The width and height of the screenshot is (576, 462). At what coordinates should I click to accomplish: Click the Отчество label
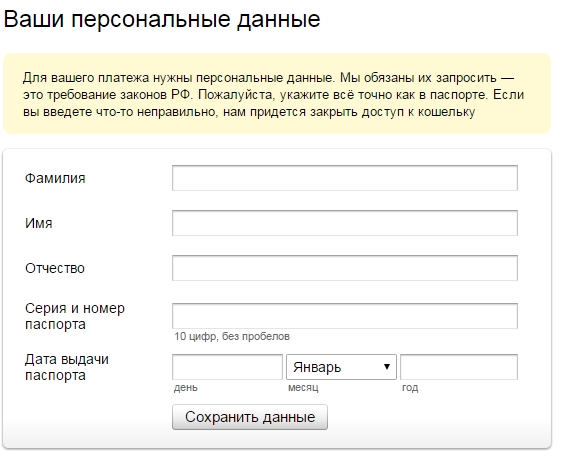[55, 268]
